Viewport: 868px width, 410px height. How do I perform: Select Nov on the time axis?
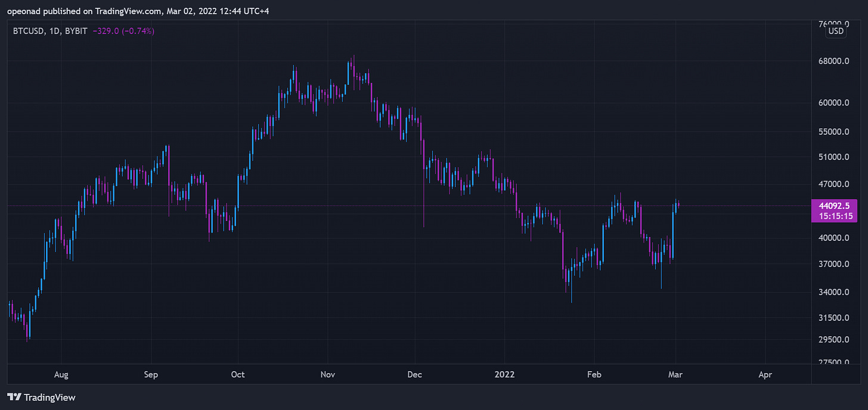(x=328, y=375)
